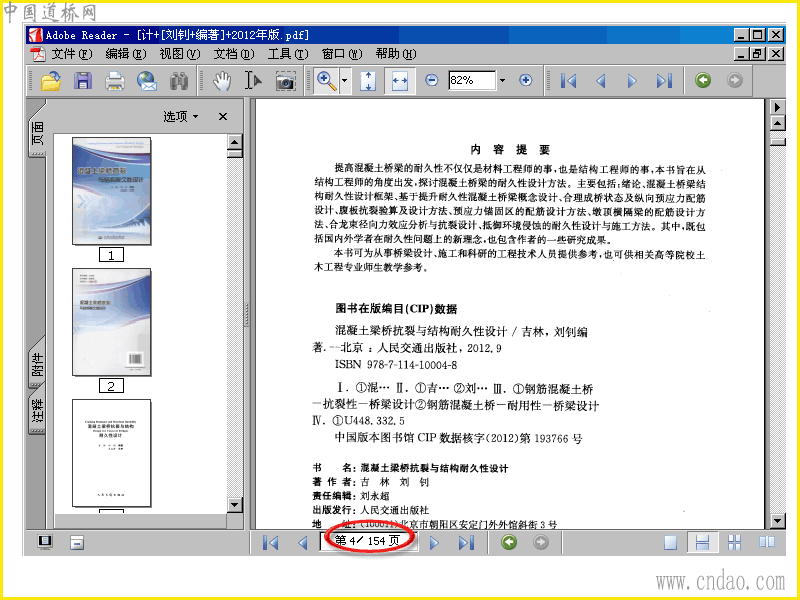
Task: Go to previous page in top toolbar
Action: point(601,81)
